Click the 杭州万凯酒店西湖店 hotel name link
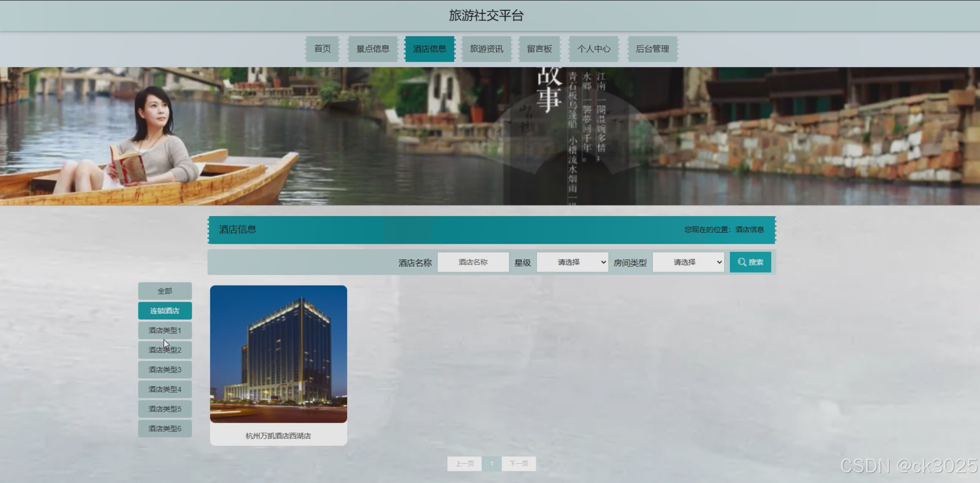Screen dimensions: 980x483 coord(279,436)
